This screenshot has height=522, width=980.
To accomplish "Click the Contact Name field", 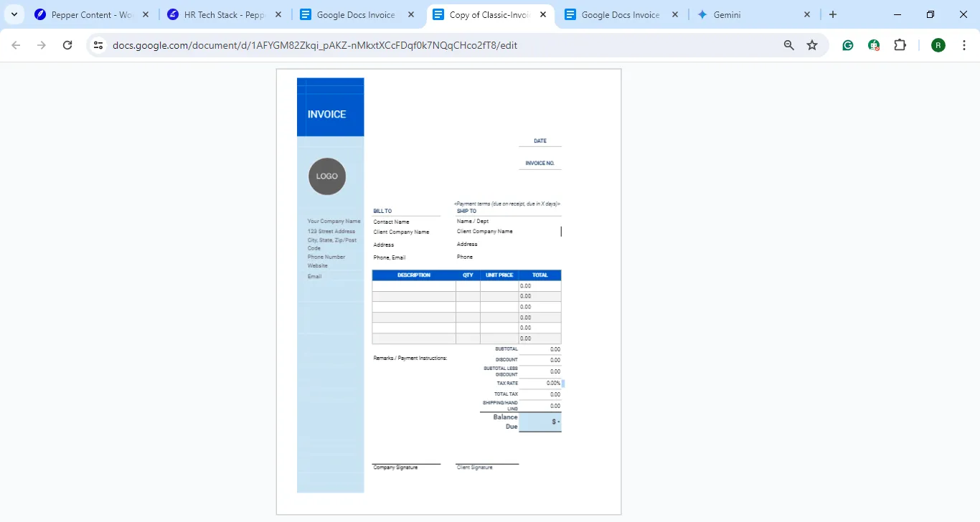I will tap(391, 222).
